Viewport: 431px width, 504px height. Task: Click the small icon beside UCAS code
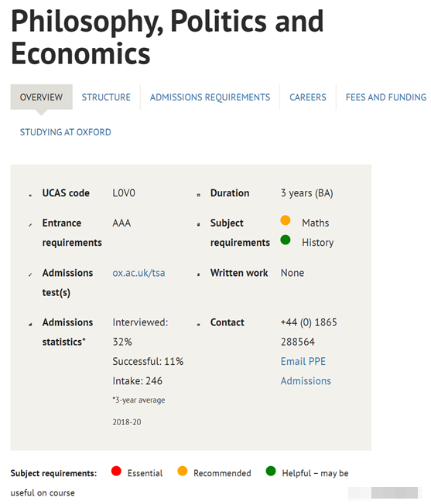tap(30, 195)
